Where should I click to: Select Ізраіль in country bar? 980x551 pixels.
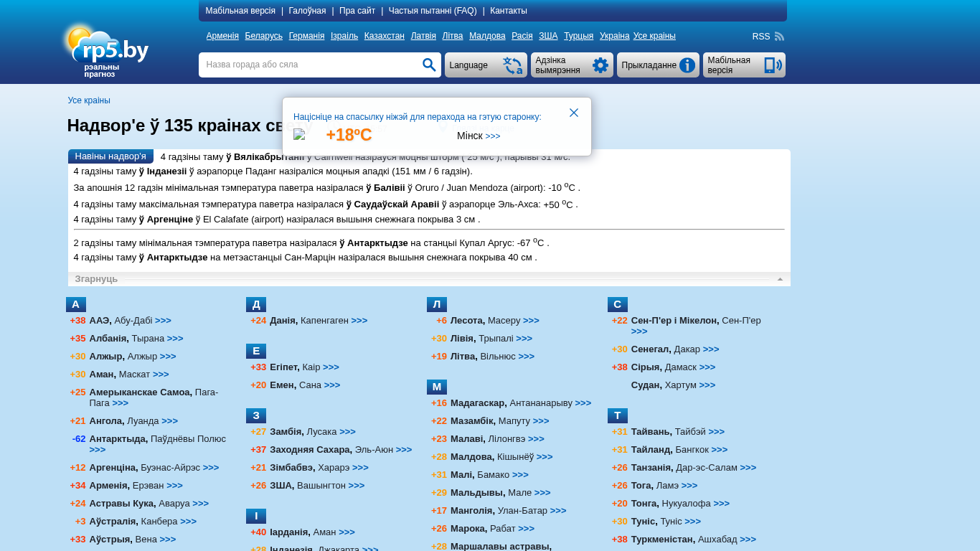(x=344, y=36)
